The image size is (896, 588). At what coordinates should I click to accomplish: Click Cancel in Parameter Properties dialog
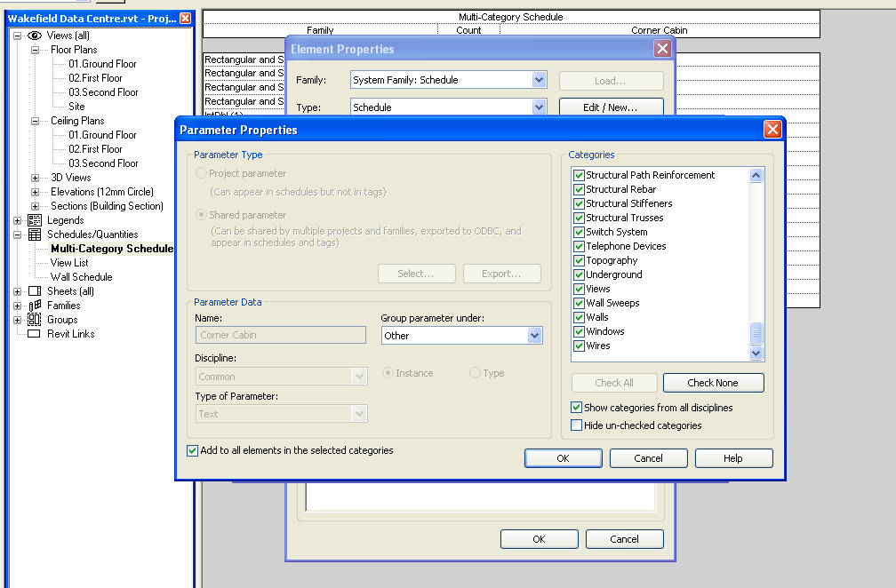[x=649, y=458]
